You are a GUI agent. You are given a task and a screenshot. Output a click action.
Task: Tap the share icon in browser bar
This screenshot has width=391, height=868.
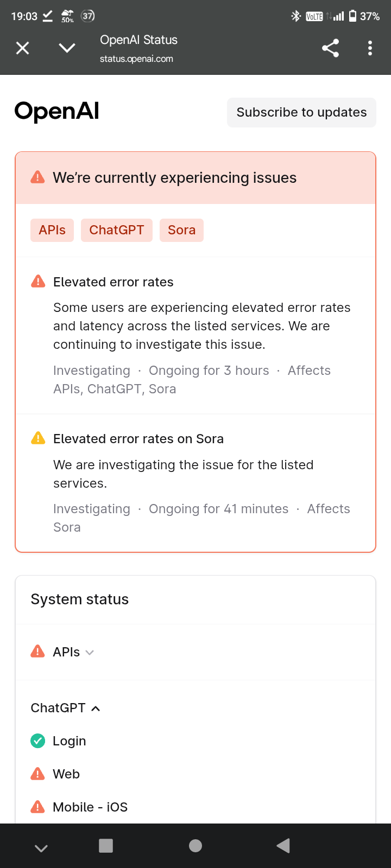pyautogui.click(x=330, y=48)
